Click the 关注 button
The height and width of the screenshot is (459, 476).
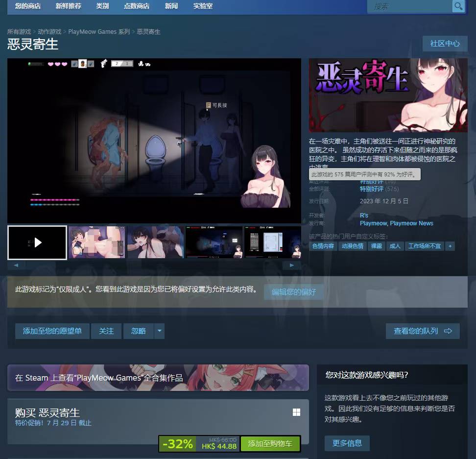106,331
